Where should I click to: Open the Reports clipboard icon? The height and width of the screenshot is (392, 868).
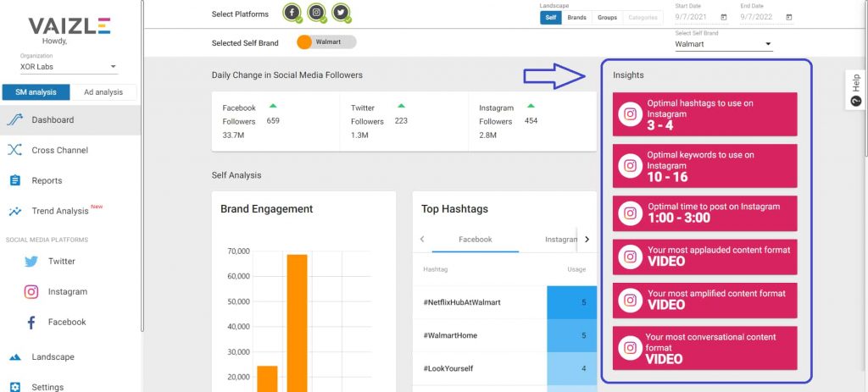tap(15, 180)
